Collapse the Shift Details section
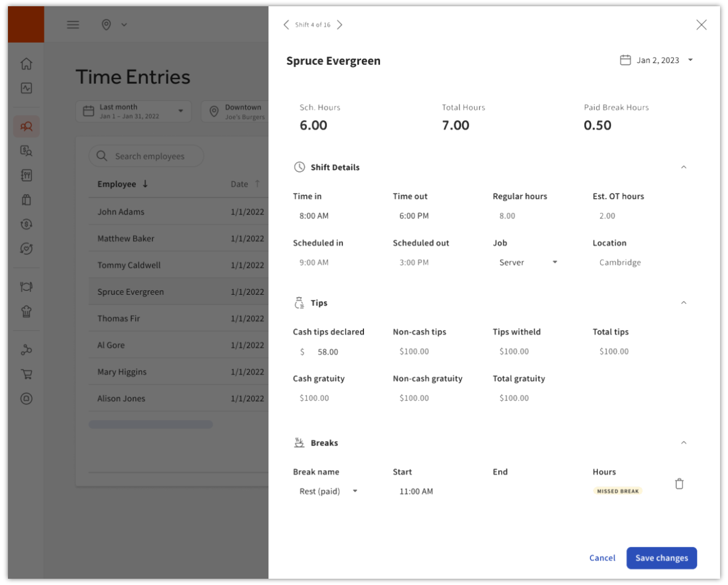The height and width of the screenshot is (585, 728). 684,167
